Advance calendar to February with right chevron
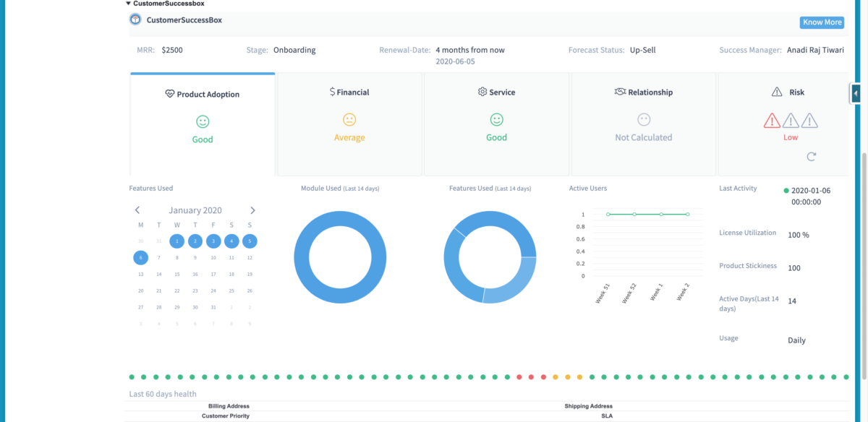Viewport: 868px width, 422px height. point(252,210)
